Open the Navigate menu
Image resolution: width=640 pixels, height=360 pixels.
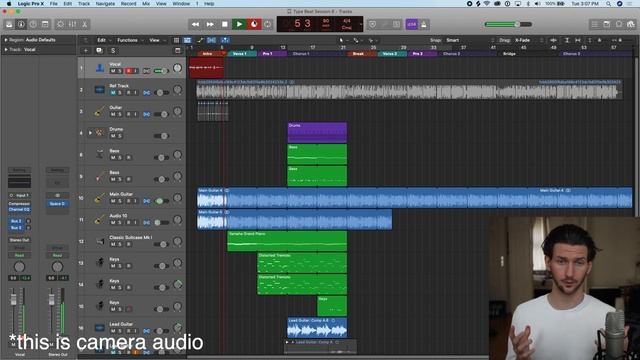click(105, 4)
